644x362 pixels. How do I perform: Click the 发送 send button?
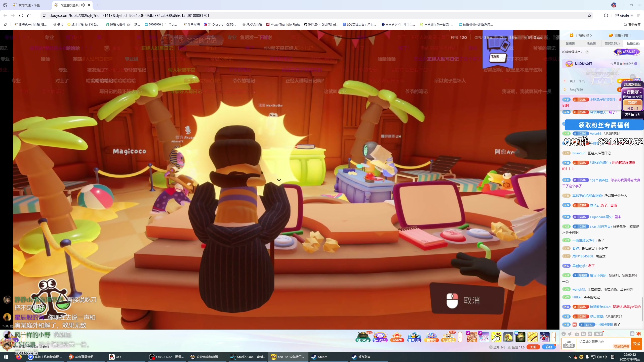(x=637, y=344)
